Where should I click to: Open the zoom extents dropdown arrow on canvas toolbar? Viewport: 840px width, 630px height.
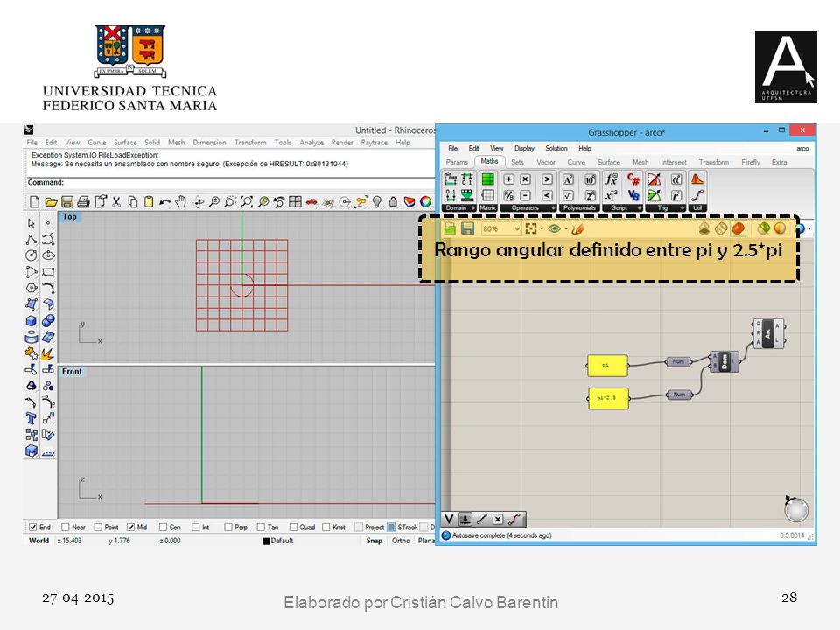(542, 229)
